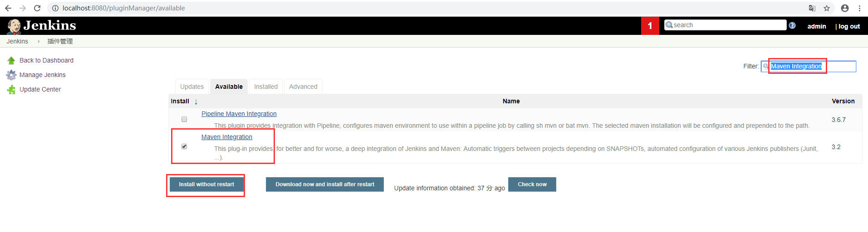The height and width of the screenshot is (232, 868).
Task: Uncheck the Maven Integration plugin checkbox
Action: pos(184,146)
